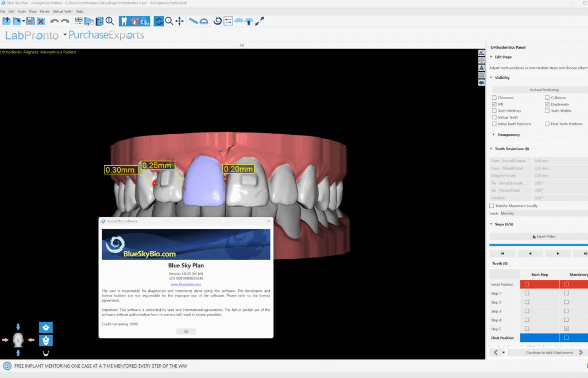588x378 pixels.
Task: Activate the ruler measurement tool
Action: click(x=194, y=21)
